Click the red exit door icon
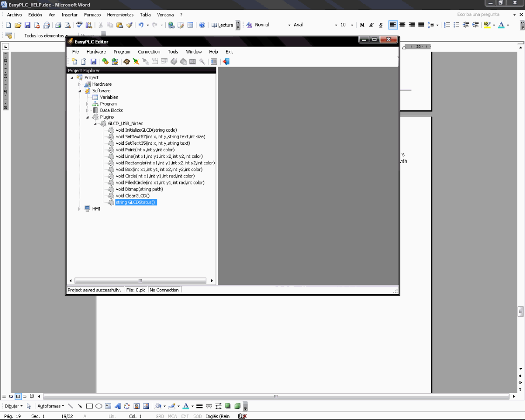Viewport: 525px width, 420px height. [226, 61]
